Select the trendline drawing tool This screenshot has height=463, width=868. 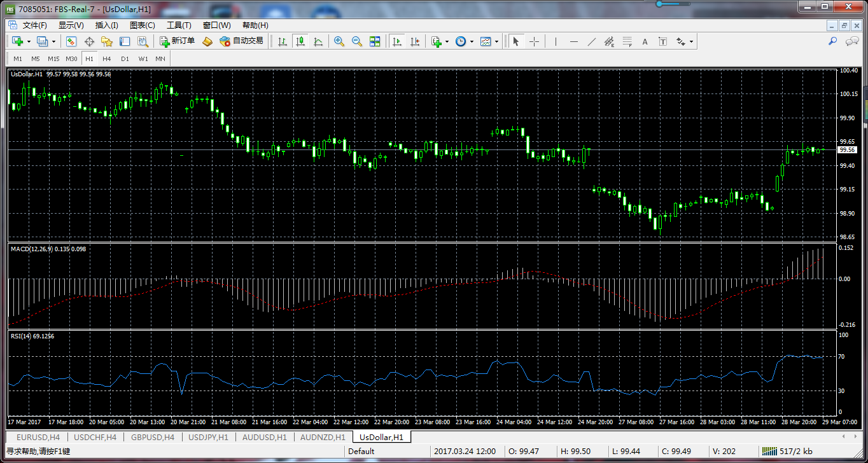click(x=592, y=41)
